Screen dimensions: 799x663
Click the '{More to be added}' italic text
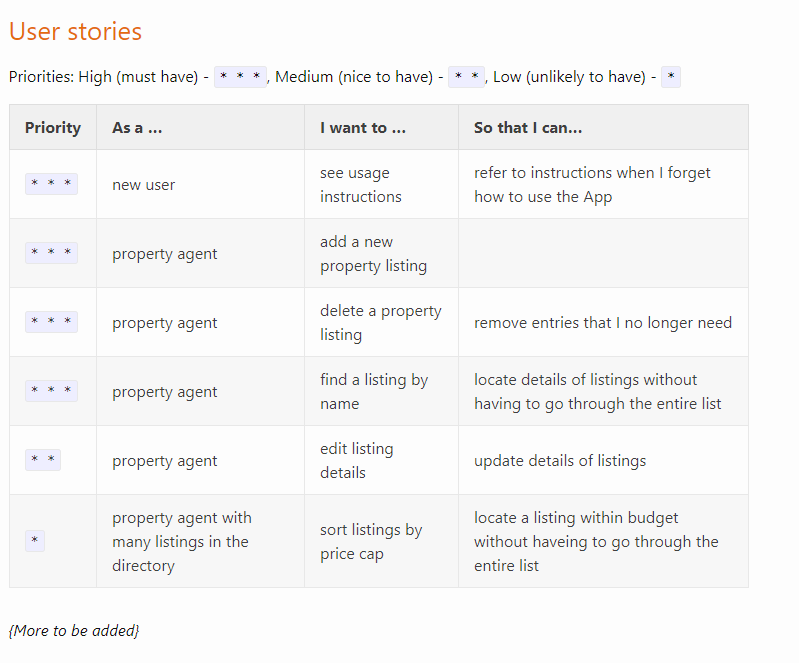[x=74, y=630]
